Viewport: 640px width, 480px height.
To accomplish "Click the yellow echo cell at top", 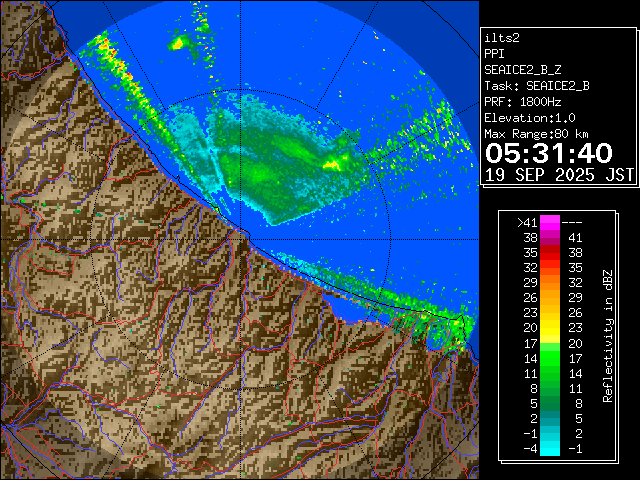I will click(x=180, y=42).
